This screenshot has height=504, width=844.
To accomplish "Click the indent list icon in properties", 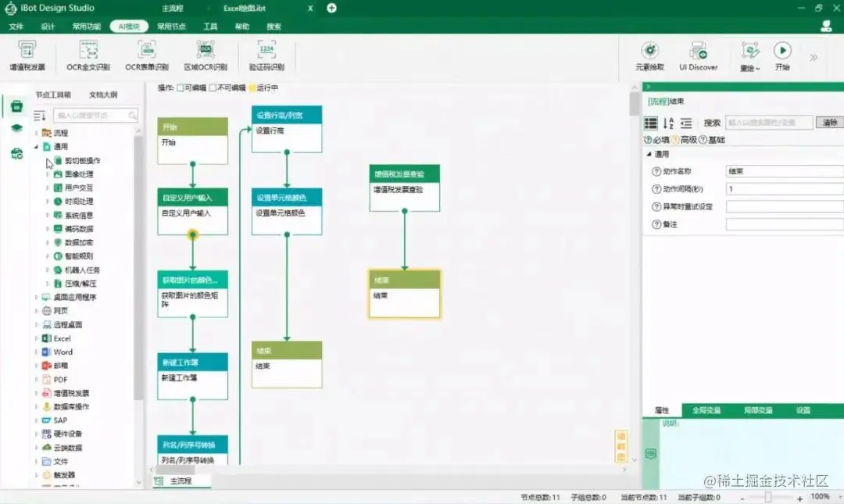I will pos(686,123).
